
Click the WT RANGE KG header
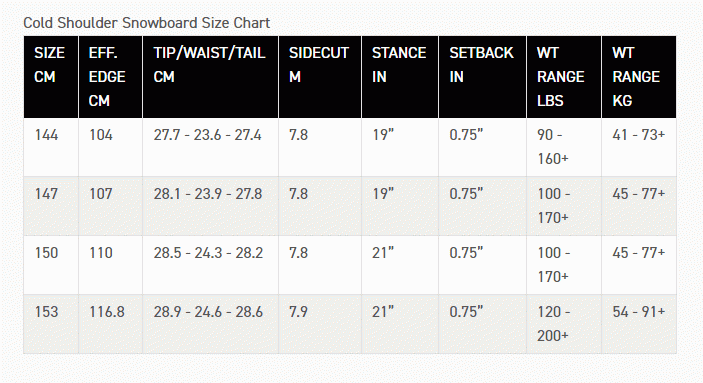point(639,77)
